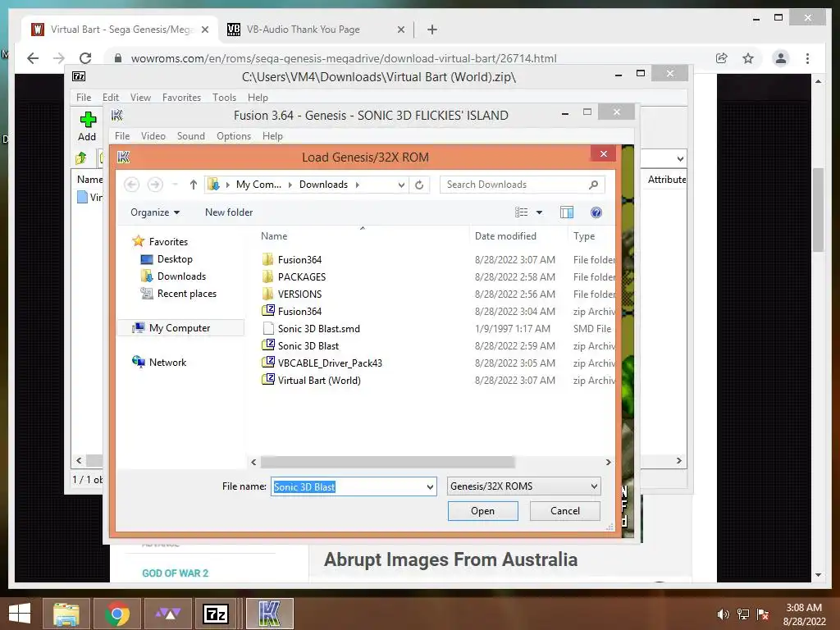Select the VBCABLE_Driver_Pack43 zip archive
The height and width of the screenshot is (630, 840).
click(x=330, y=363)
